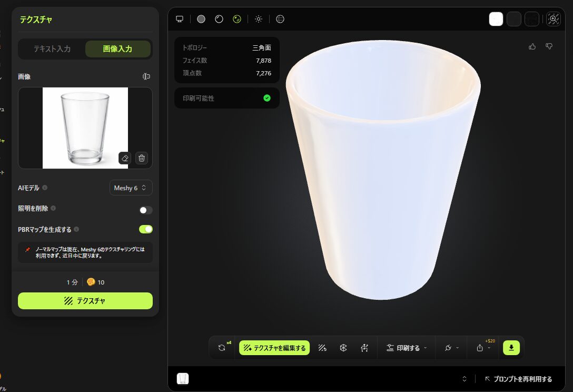Viewport: 573px width, 392px height.
Task: Open the lighting sun icon settings
Action: [259, 19]
